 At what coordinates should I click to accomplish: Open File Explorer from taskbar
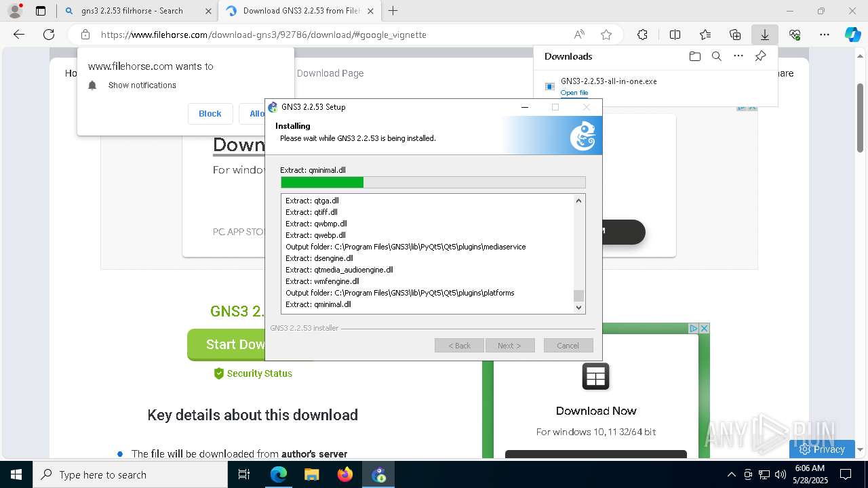(312, 474)
